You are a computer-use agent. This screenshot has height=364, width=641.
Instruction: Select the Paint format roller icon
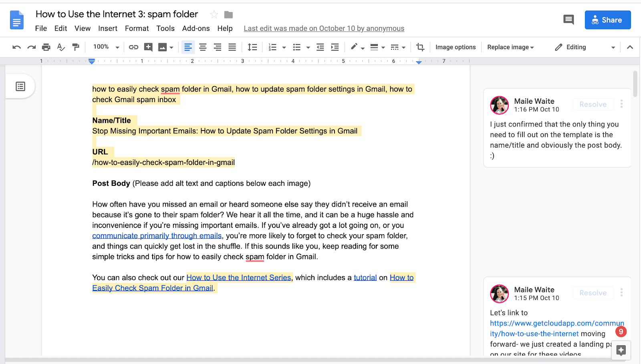76,47
